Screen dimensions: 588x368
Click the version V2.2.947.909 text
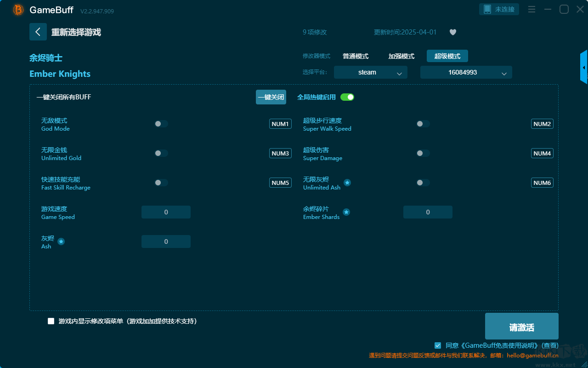click(97, 11)
